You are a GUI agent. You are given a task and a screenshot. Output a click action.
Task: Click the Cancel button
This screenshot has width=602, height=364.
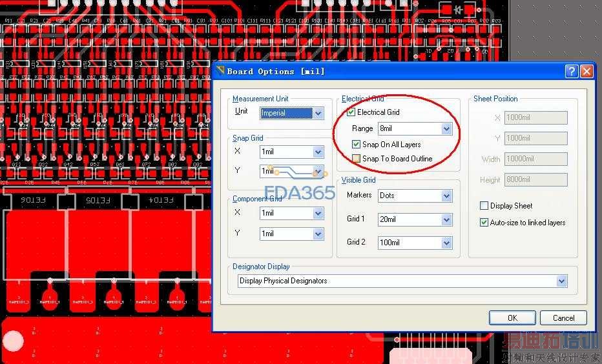pyautogui.click(x=563, y=318)
